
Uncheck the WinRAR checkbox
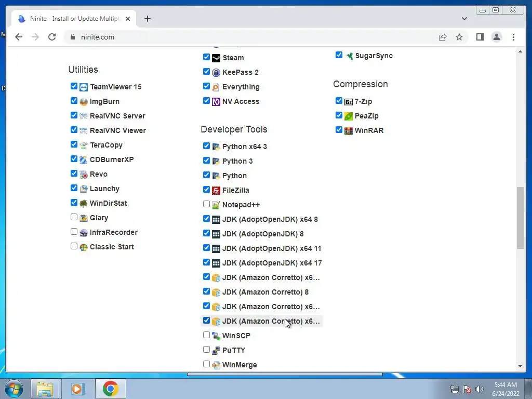tap(339, 129)
